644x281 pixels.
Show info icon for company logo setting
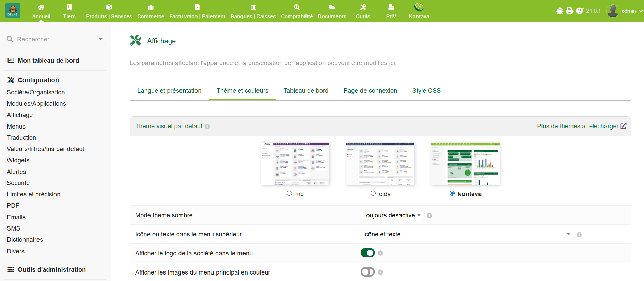click(380, 253)
